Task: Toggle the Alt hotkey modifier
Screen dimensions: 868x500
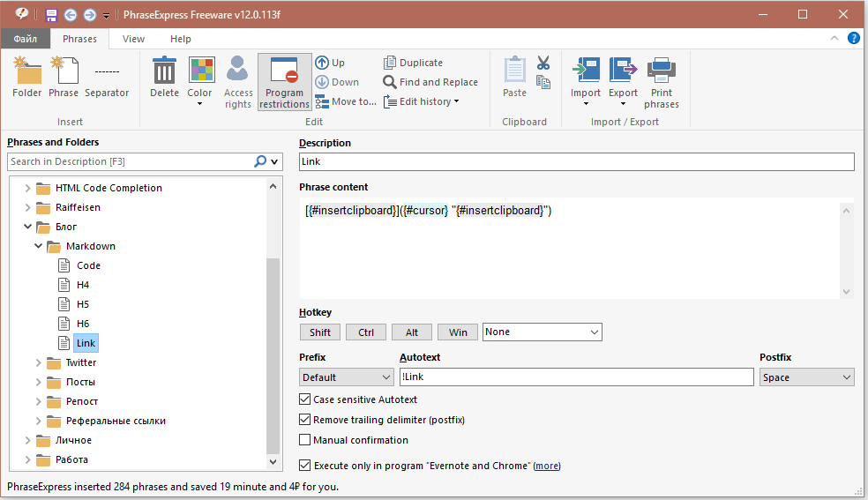Action: coord(412,332)
